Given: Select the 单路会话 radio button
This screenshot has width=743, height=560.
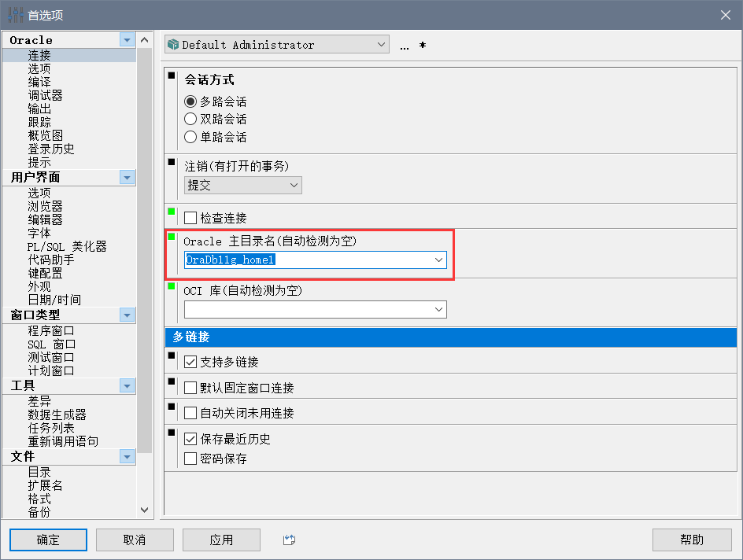Looking at the screenshot, I should [190, 137].
